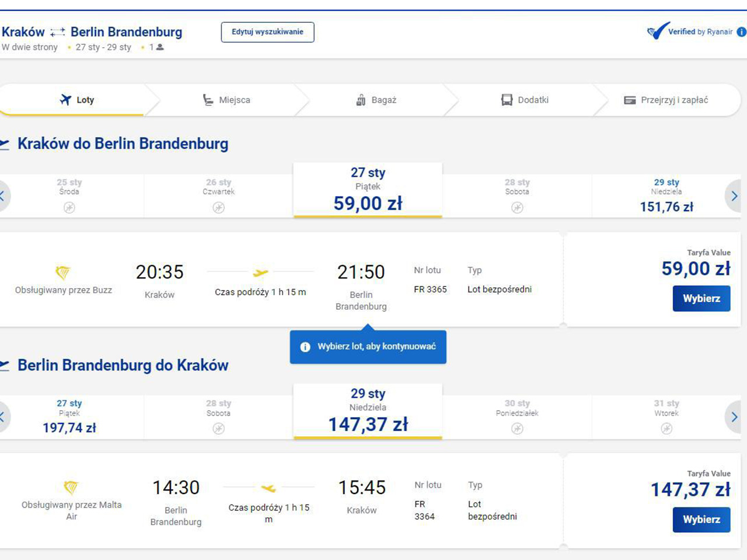
Task: Click the no-flight icon under 28 sty Sobota outbound
Action: click(x=517, y=207)
